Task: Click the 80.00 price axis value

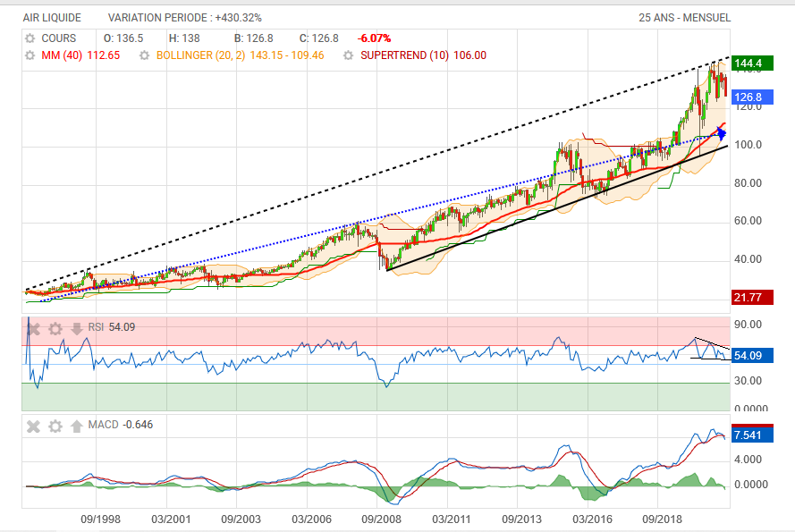Action: pos(748,183)
